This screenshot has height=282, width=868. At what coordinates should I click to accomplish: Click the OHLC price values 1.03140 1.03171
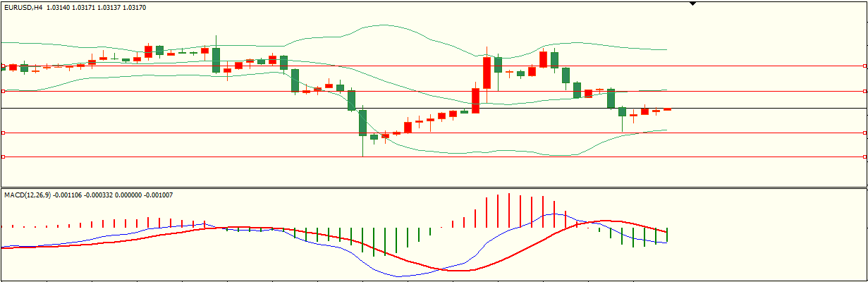coord(71,7)
